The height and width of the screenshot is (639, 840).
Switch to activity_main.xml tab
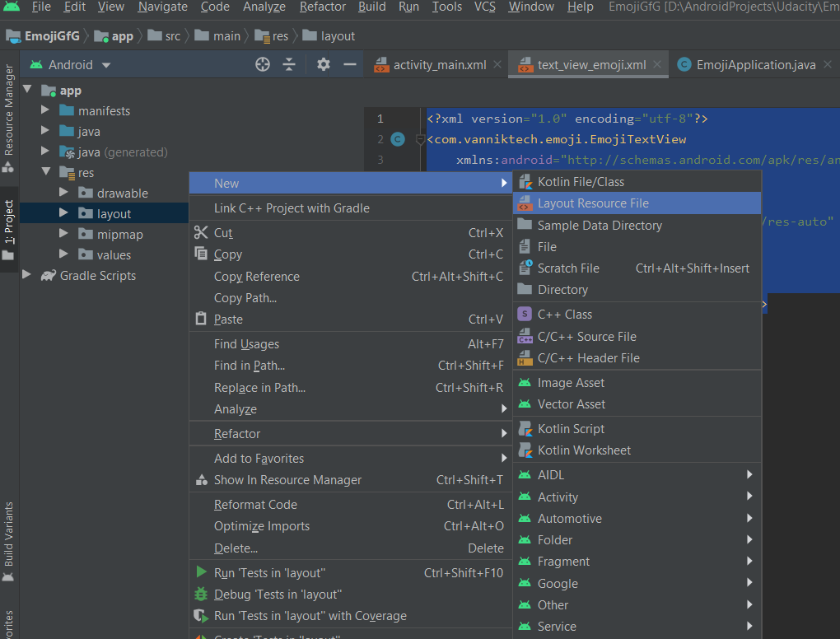(440, 65)
